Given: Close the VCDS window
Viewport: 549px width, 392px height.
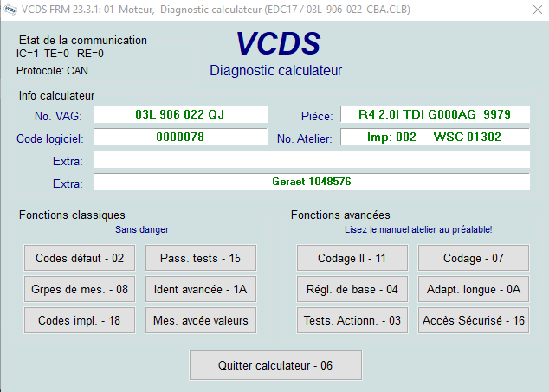Looking at the screenshot, I should [x=538, y=10].
